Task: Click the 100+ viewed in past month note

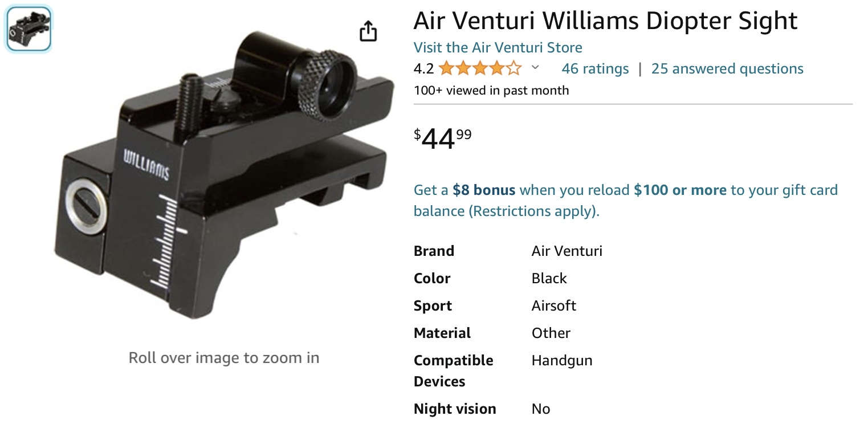Action: tap(491, 90)
